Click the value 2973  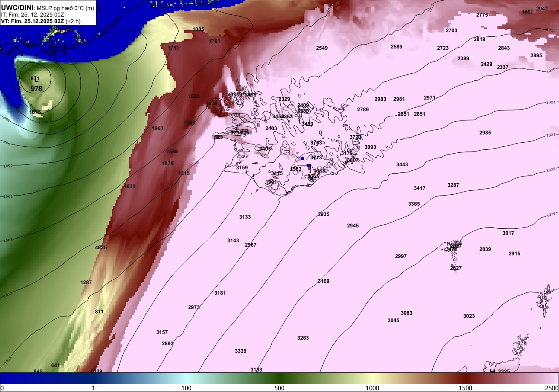coord(194,307)
